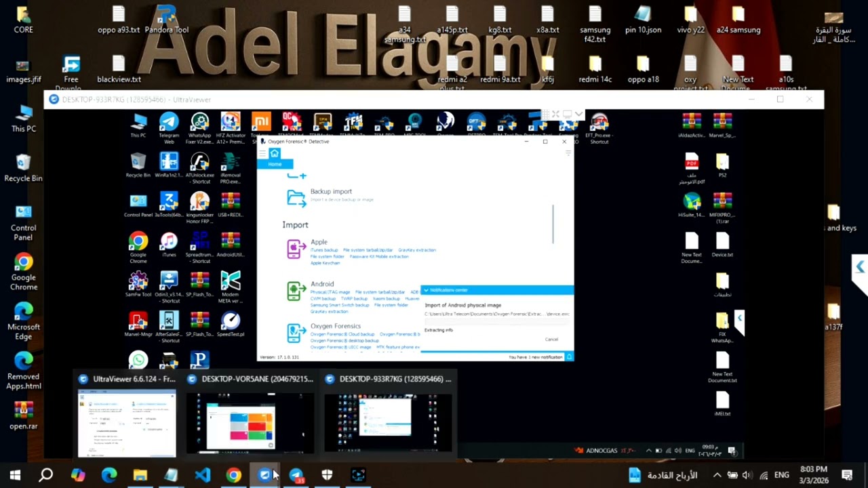Select the Backup import folder icon
Viewport: 868px width, 488px height.
[x=296, y=197]
